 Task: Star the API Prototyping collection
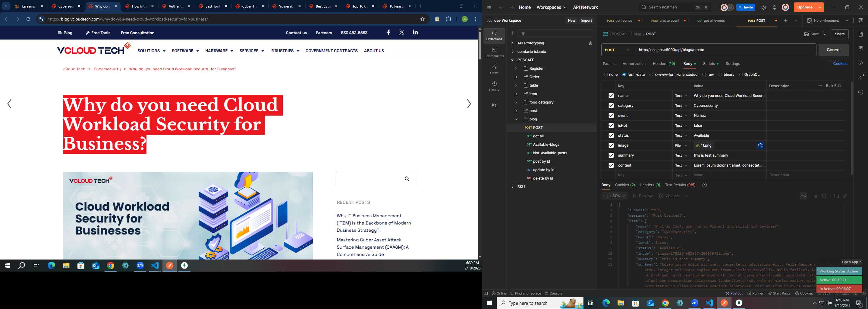pos(590,43)
